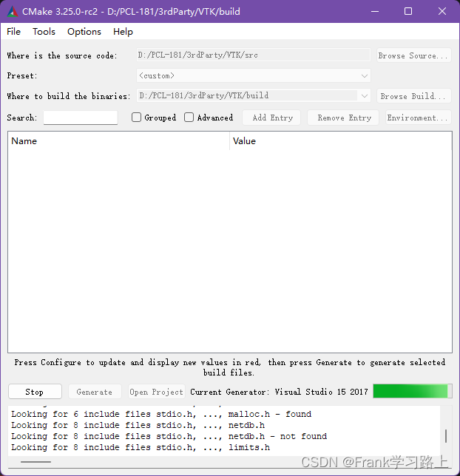Image resolution: width=460 pixels, height=476 pixels.
Task: Close the CMake window
Action: click(x=442, y=12)
